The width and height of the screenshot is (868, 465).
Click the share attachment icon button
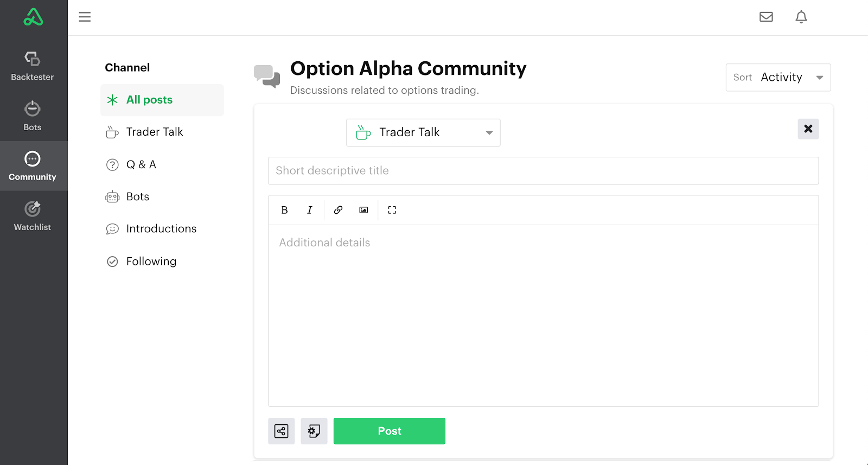282,431
